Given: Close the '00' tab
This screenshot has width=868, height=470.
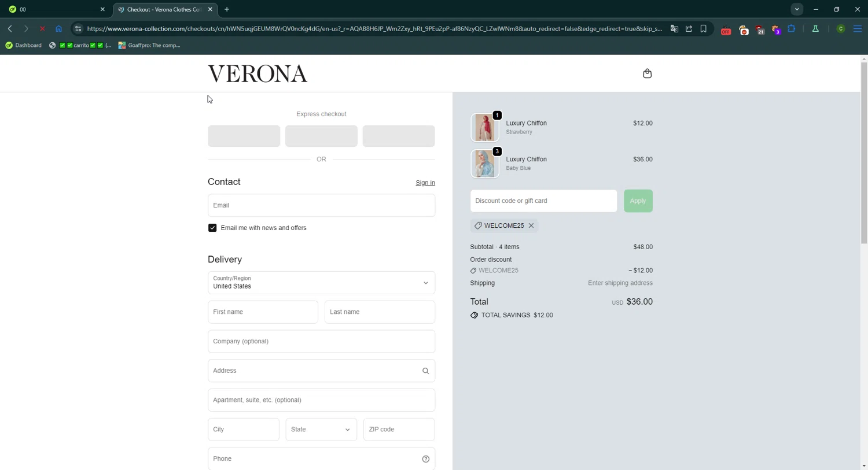Looking at the screenshot, I should 102,9.
